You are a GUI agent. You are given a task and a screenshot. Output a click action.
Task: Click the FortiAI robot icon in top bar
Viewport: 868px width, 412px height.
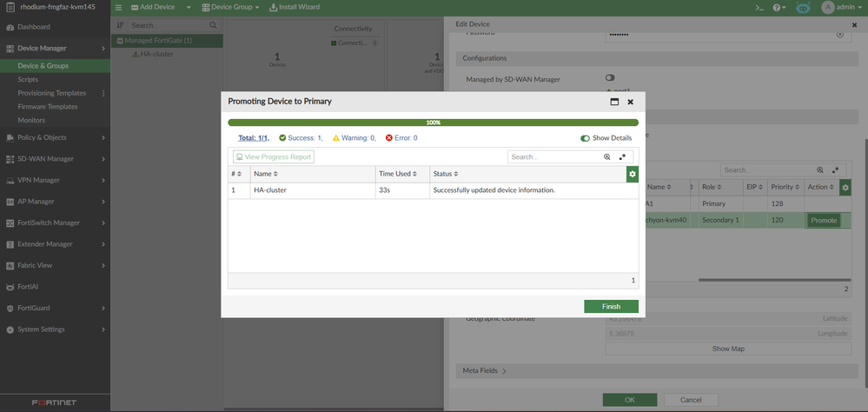pos(803,7)
